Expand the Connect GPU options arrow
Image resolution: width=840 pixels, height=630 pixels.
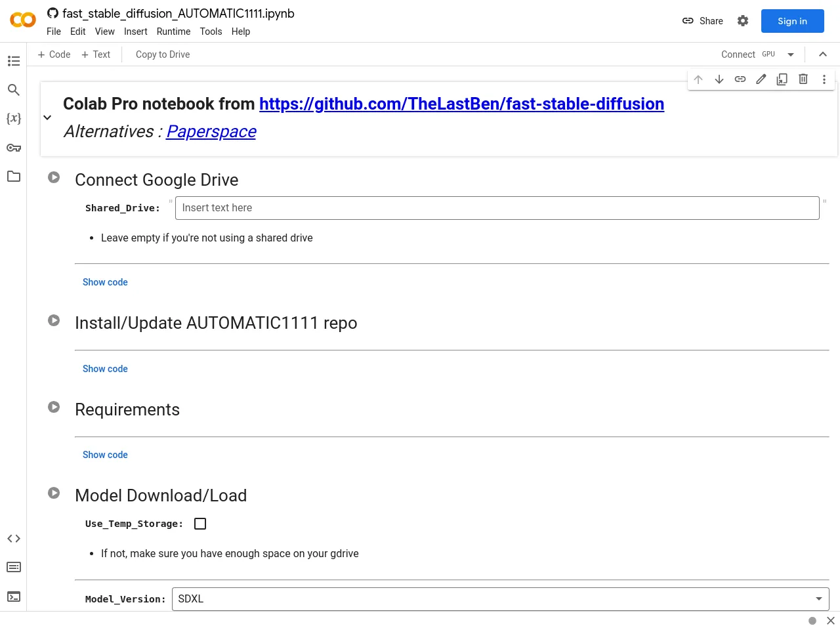791,54
